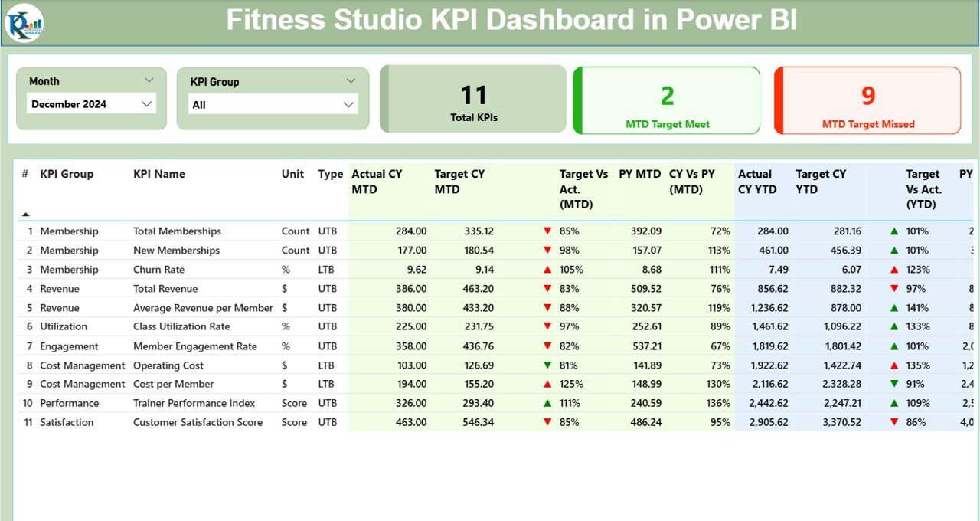Open the Month dropdown showing December 2024
The width and height of the screenshot is (980, 521).
(91, 103)
